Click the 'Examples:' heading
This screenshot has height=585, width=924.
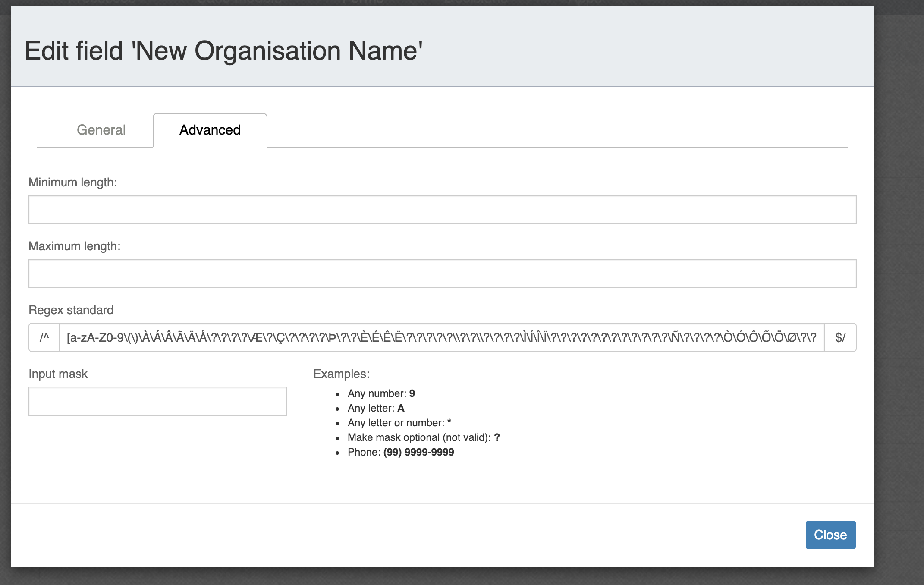point(341,374)
